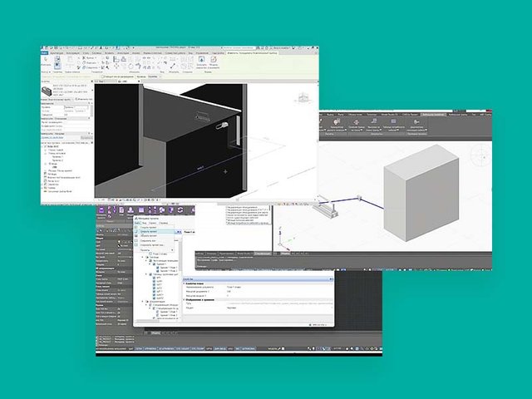
Task: Open the Вид menu in project manager dialog
Action: [x=144, y=223]
